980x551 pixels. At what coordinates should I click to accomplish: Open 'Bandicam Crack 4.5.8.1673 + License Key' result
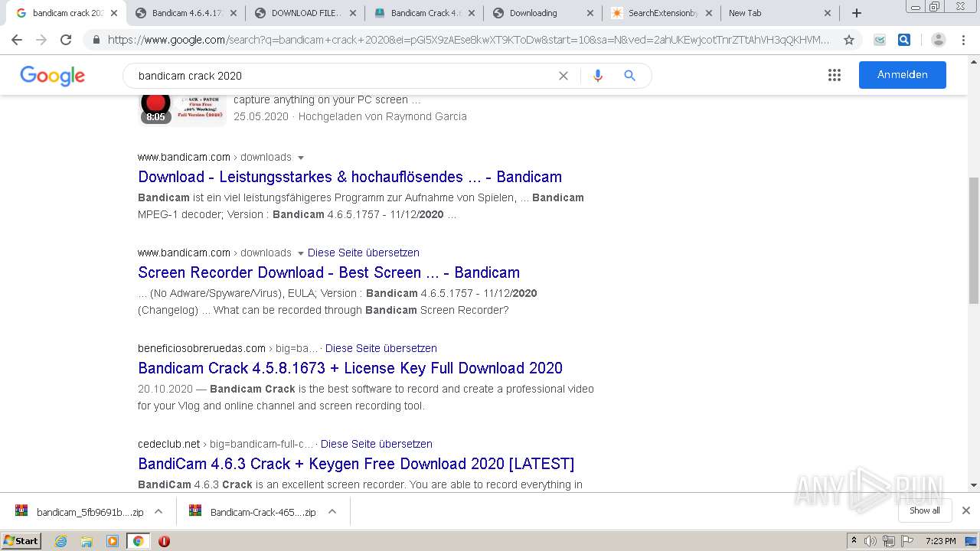[x=350, y=368]
